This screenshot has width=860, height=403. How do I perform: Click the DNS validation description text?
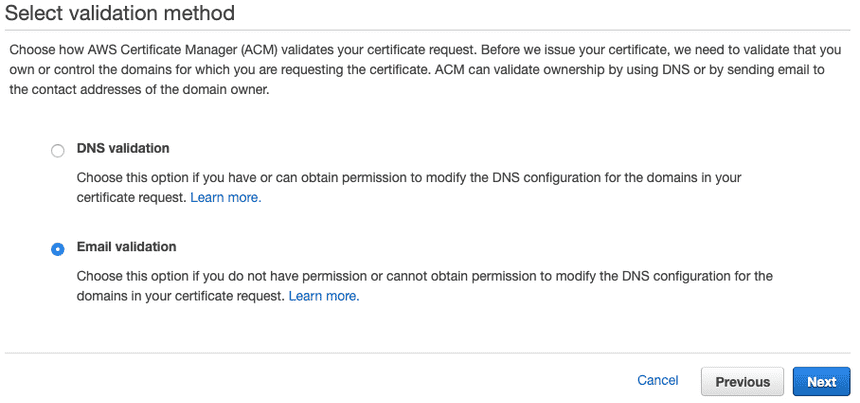coord(409,188)
